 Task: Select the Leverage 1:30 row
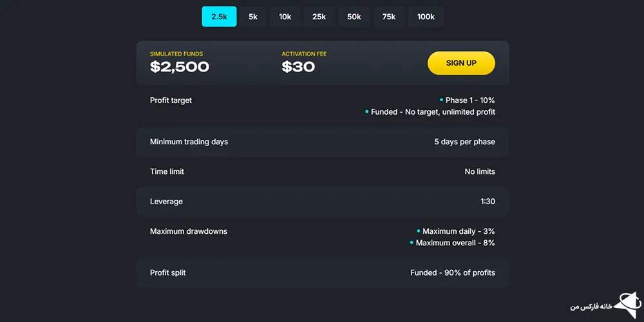click(x=323, y=202)
